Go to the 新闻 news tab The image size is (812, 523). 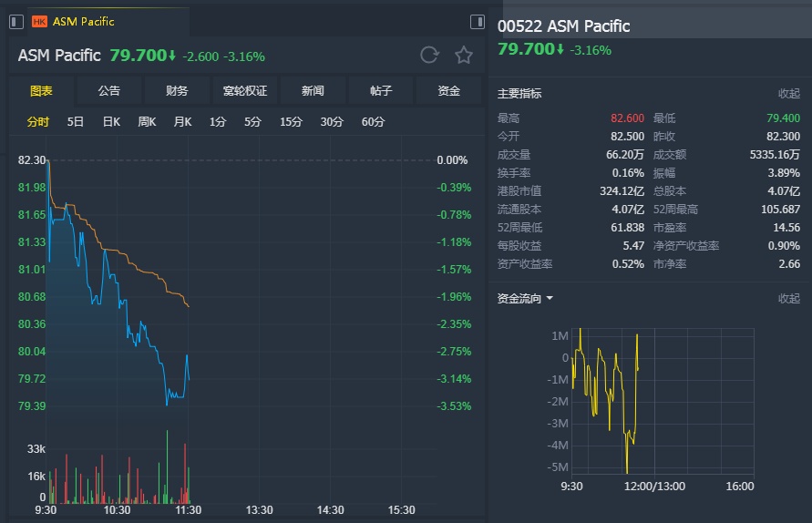pyautogui.click(x=313, y=91)
